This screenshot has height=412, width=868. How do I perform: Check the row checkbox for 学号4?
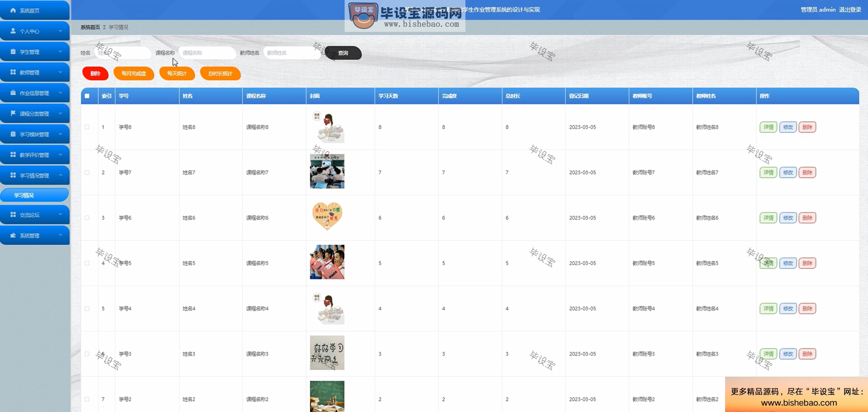[87, 309]
